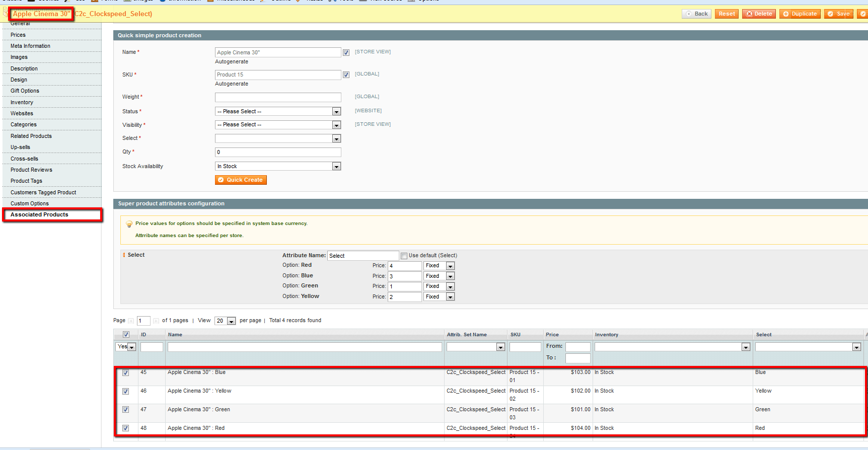Click the previous page arrow icon
This screenshot has width=868, height=450.
point(131,321)
